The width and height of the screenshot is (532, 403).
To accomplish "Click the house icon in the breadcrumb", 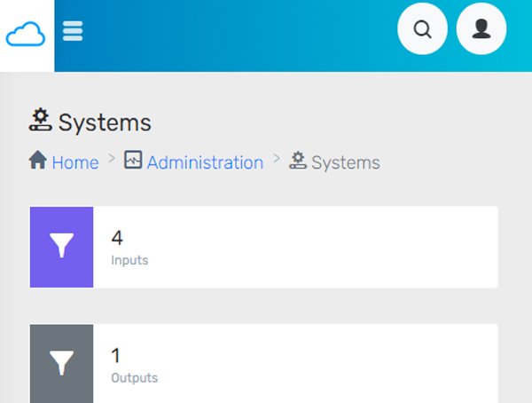I will [38, 161].
